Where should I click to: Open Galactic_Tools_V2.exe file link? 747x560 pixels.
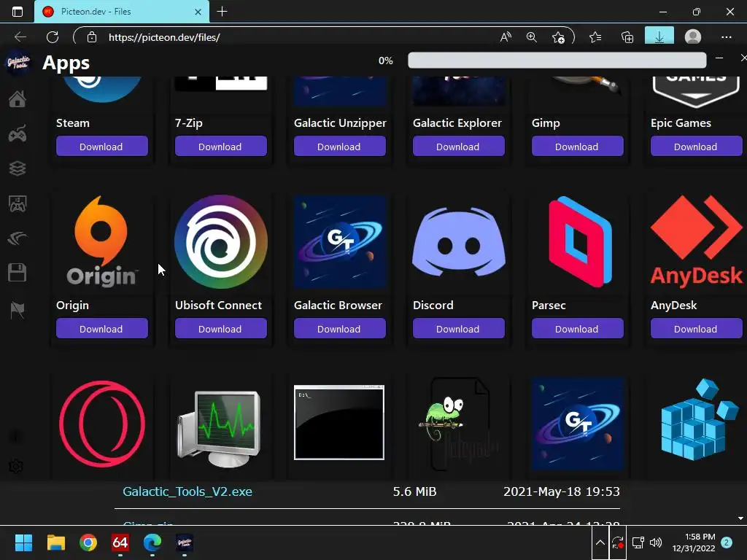tap(187, 491)
